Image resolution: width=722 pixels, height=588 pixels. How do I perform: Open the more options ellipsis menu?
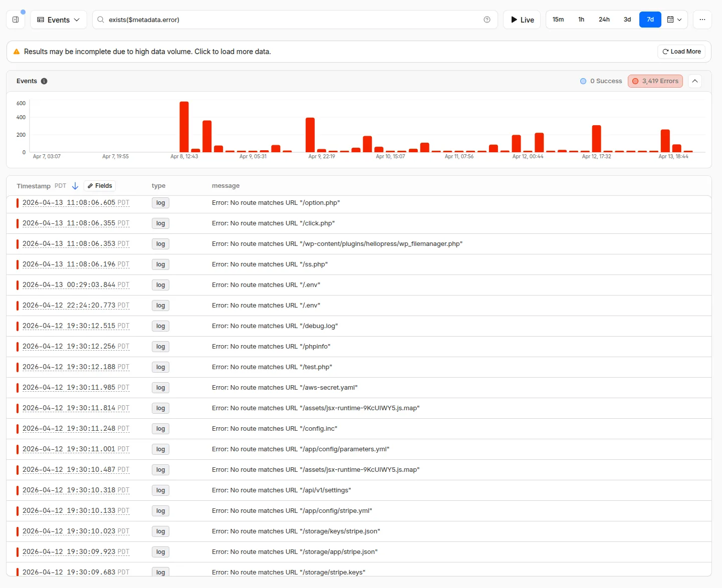pyautogui.click(x=702, y=20)
